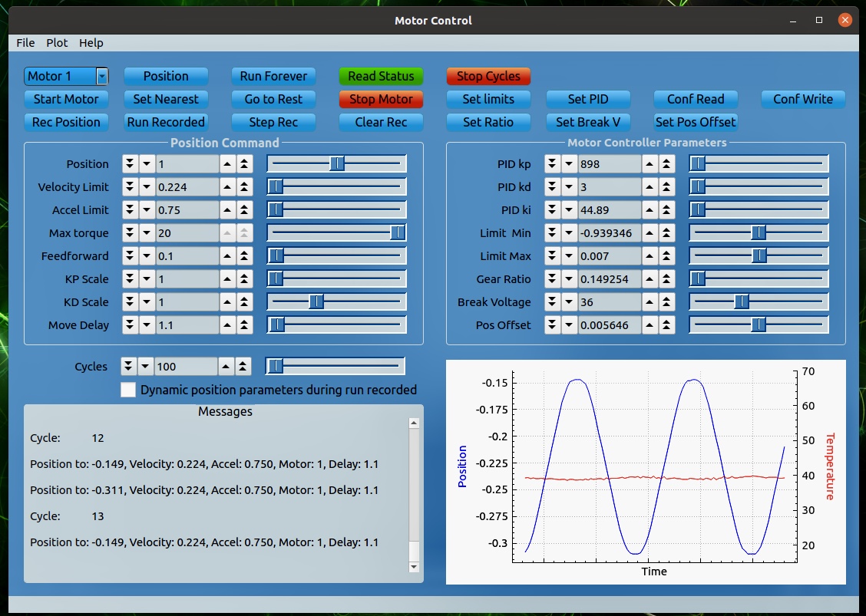Fast-decrement the Position value with double-down arrow
The width and height of the screenshot is (866, 616).
pyautogui.click(x=129, y=163)
